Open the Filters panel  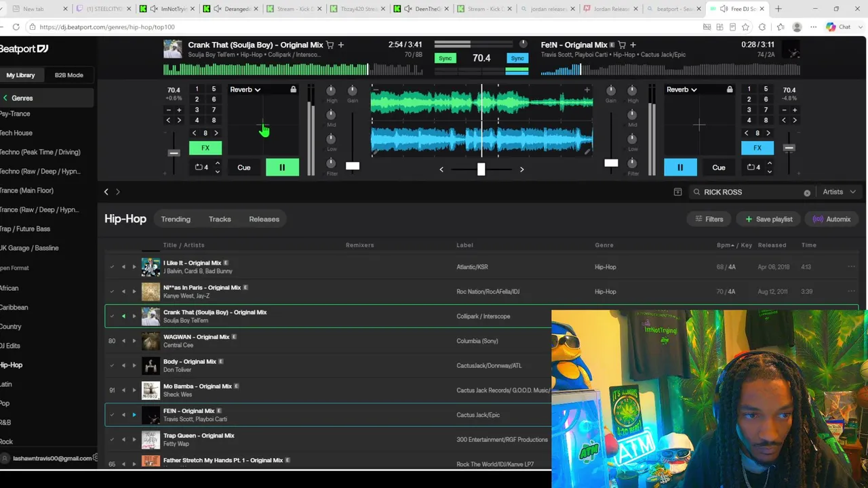(x=709, y=219)
